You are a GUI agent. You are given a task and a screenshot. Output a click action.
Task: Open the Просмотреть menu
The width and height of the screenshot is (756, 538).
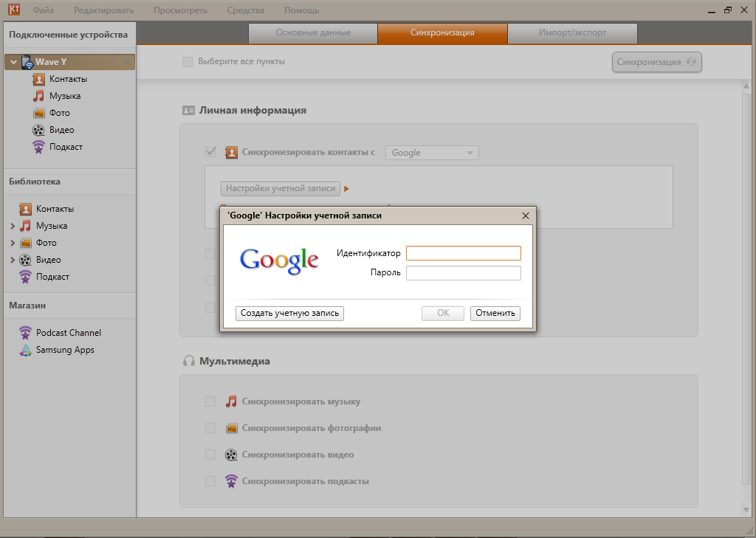coord(180,10)
